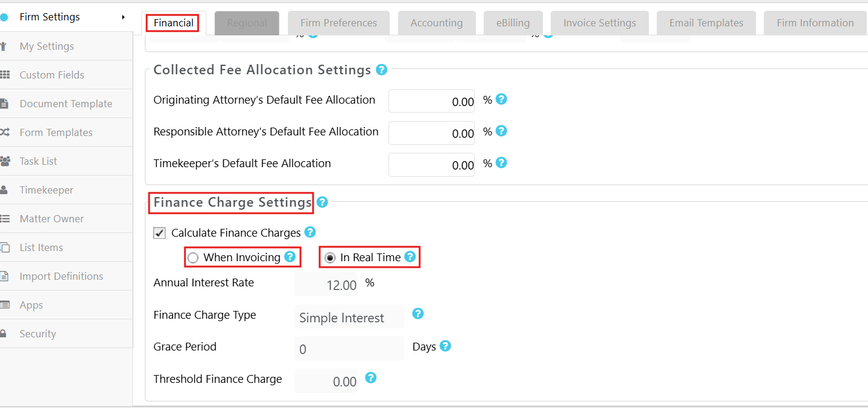868x408 pixels.
Task: Open the eBilling tab
Action: (x=513, y=23)
